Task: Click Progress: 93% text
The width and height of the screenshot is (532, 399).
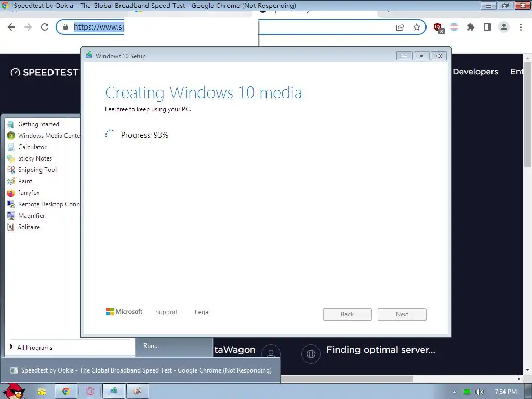Action: click(x=144, y=135)
